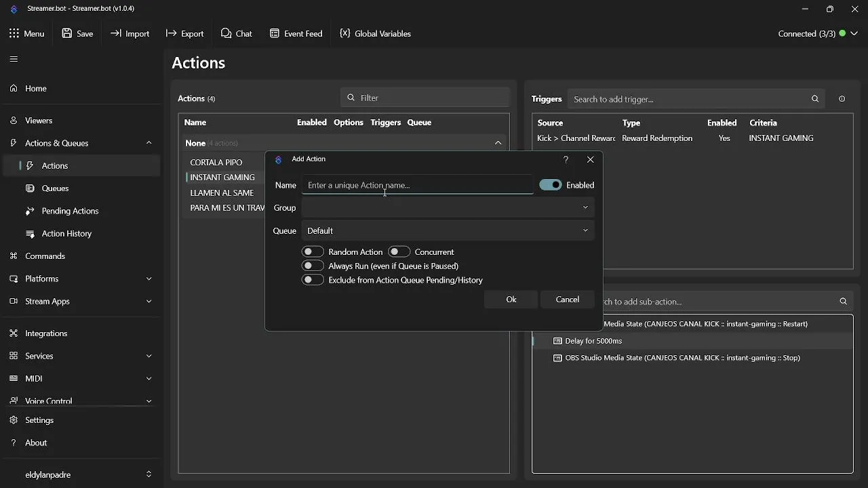Open Global Variables from the toolbar
The image size is (868, 488).
pyautogui.click(x=345, y=33)
